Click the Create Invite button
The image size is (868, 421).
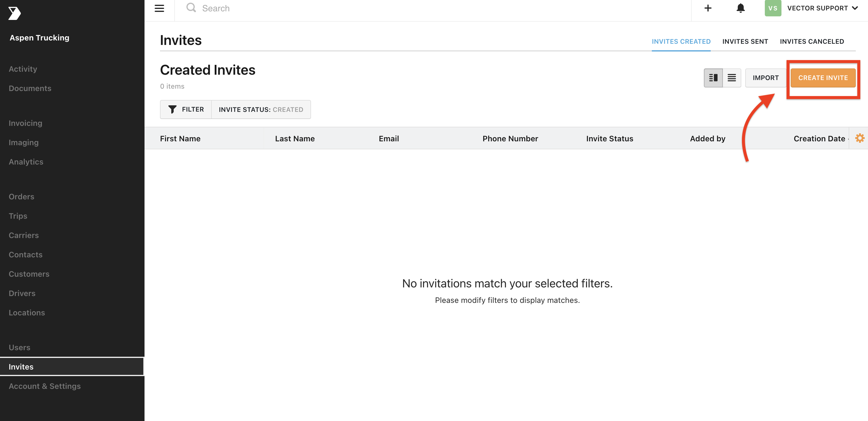pyautogui.click(x=823, y=78)
